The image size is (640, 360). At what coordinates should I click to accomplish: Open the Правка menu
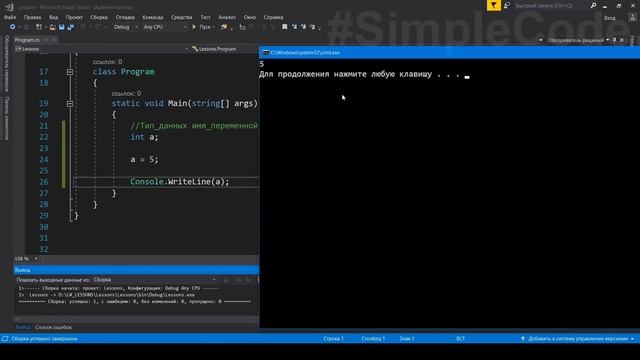click(x=32, y=17)
